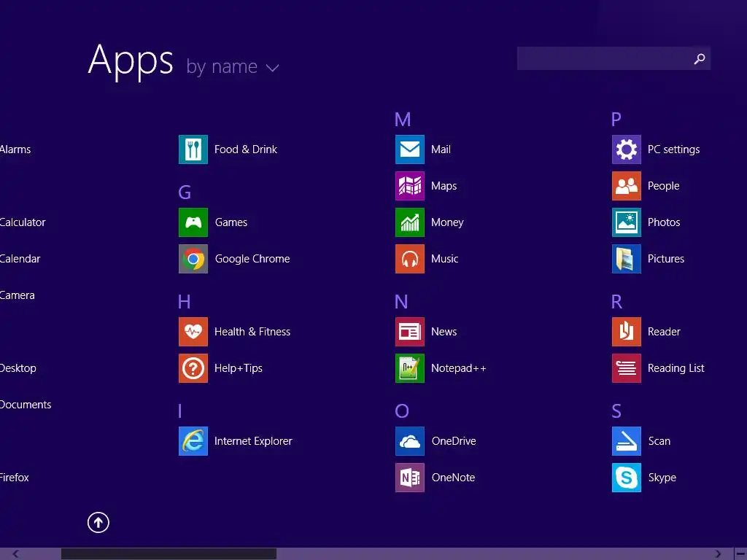
Task: Select the 'Firefox' app label
Action: (x=15, y=478)
